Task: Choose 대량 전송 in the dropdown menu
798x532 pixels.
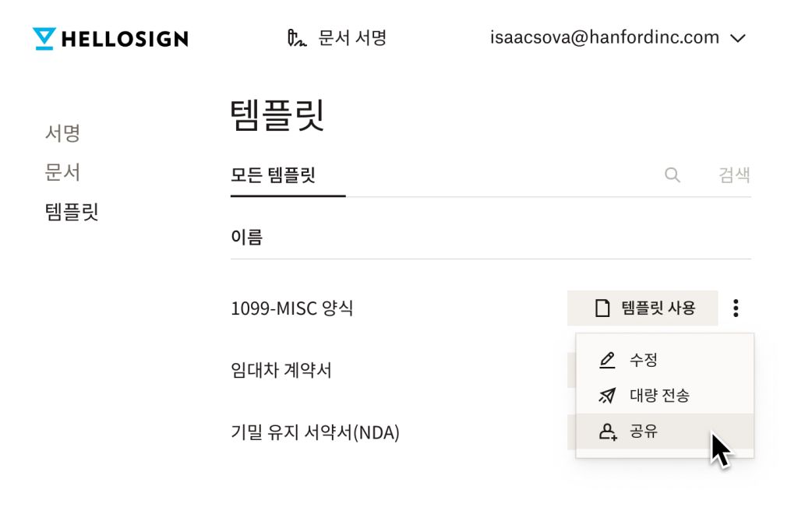Action: click(x=659, y=396)
